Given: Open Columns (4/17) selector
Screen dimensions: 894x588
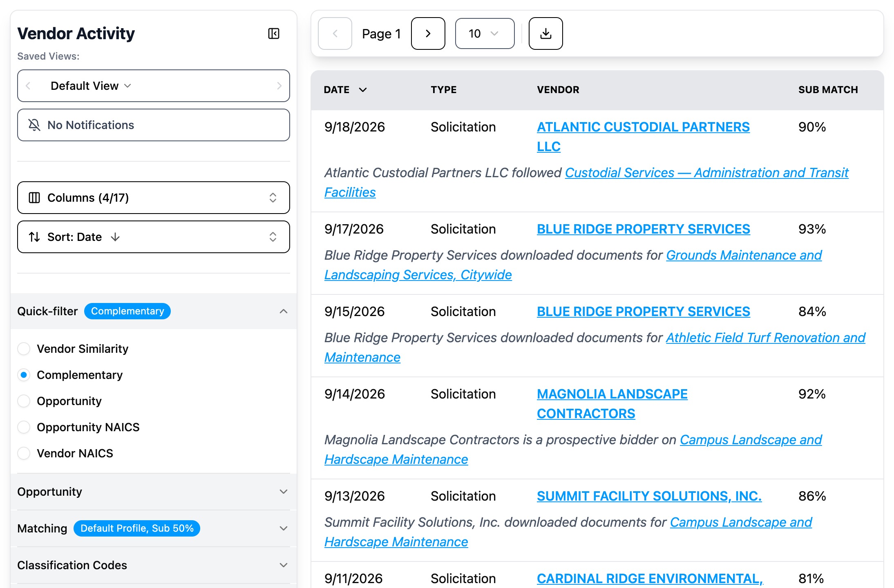Looking at the screenshot, I should click(x=154, y=198).
